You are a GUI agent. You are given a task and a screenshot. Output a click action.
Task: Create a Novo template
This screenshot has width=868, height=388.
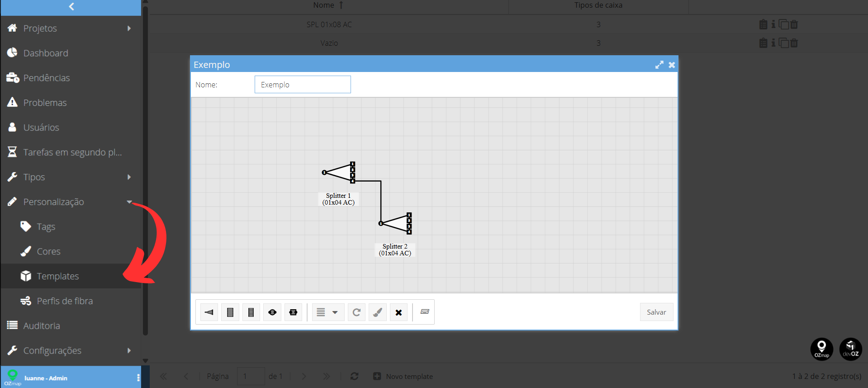403,376
